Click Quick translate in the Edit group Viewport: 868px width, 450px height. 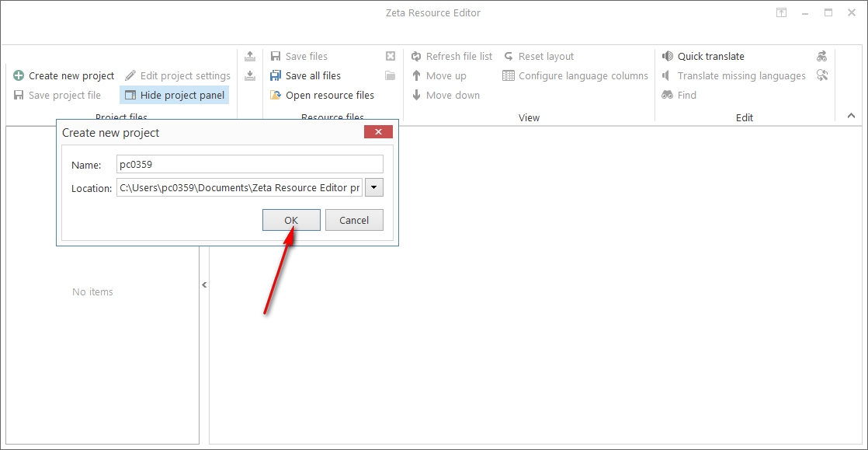tap(703, 57)
